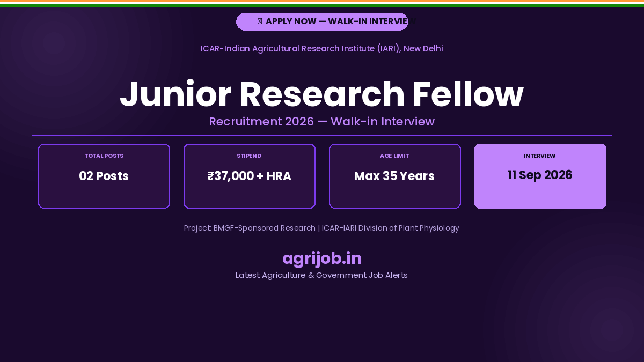Click the ICAR-IARI New Delhi institute line
This screenshot has width=644, height=362.
click(322, 49)
